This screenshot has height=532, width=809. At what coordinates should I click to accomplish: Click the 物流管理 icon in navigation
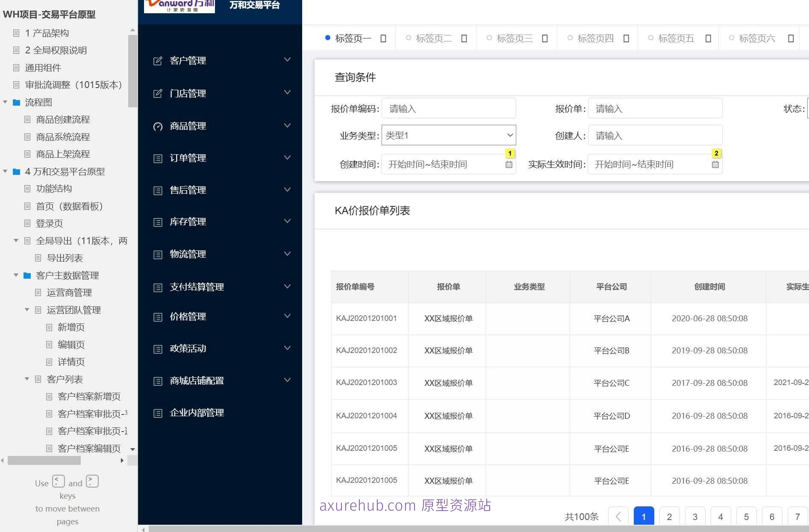[157, 254]
